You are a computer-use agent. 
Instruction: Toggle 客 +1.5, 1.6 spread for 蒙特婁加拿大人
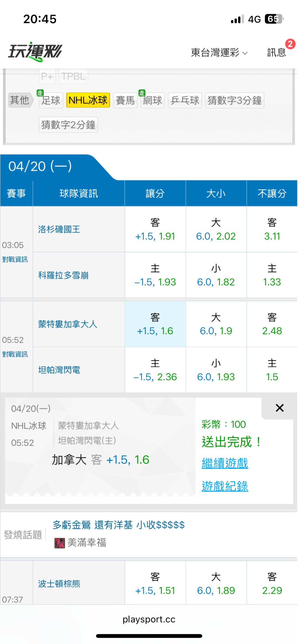155,324
